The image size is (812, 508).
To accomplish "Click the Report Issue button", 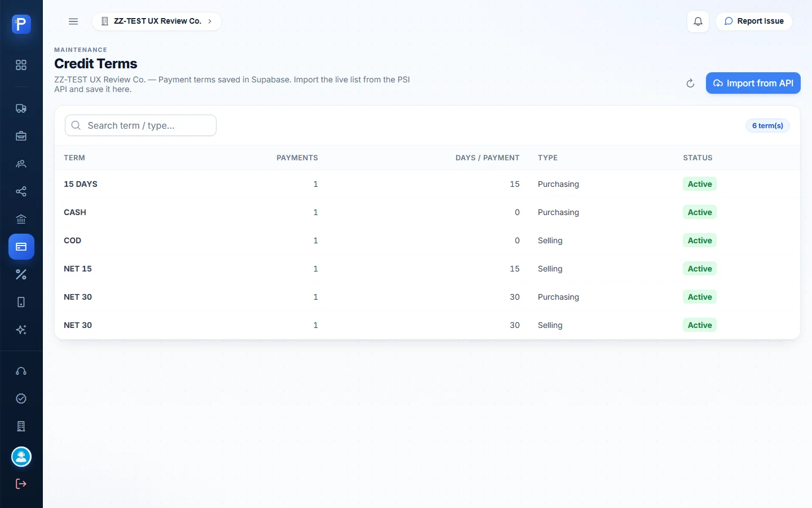I will point(754,21).
